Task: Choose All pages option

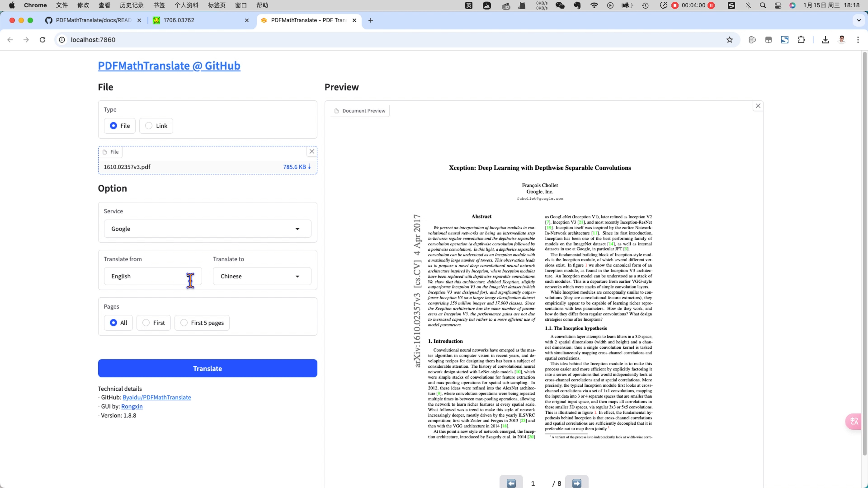Action: [118, 323]
